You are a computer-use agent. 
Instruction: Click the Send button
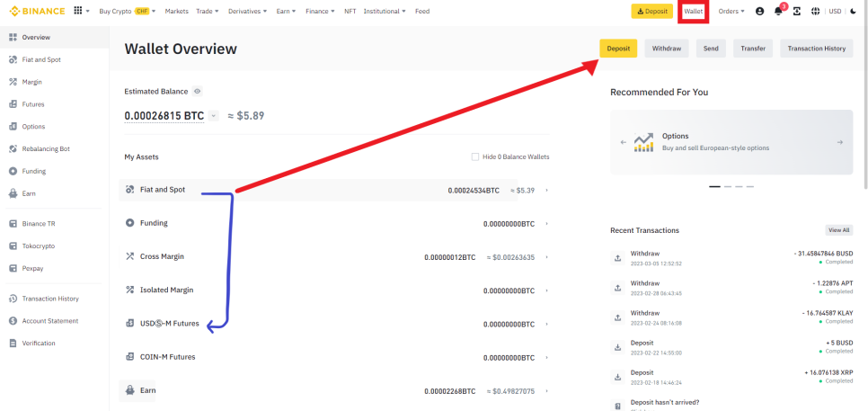pos(711,49)
